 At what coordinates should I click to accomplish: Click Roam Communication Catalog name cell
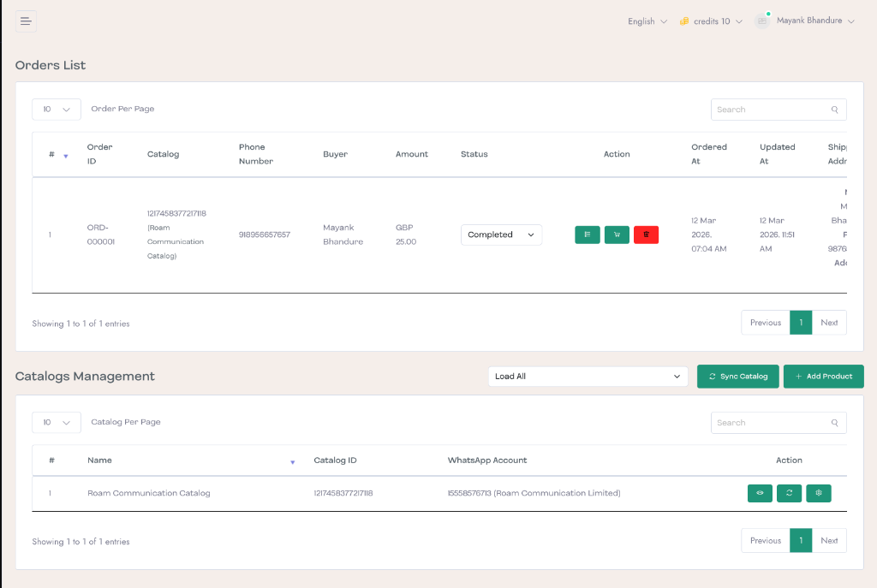coord(149,493)
